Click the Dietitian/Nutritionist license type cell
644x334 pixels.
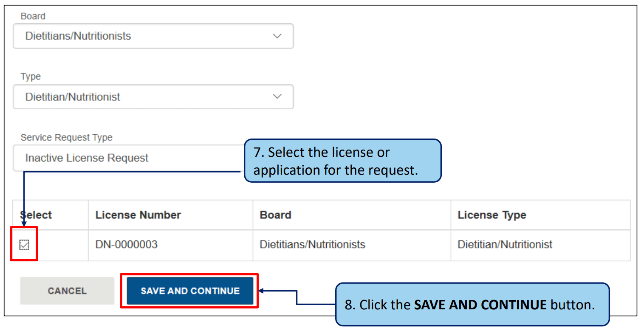pyautogui.click(x=505, y=245)
